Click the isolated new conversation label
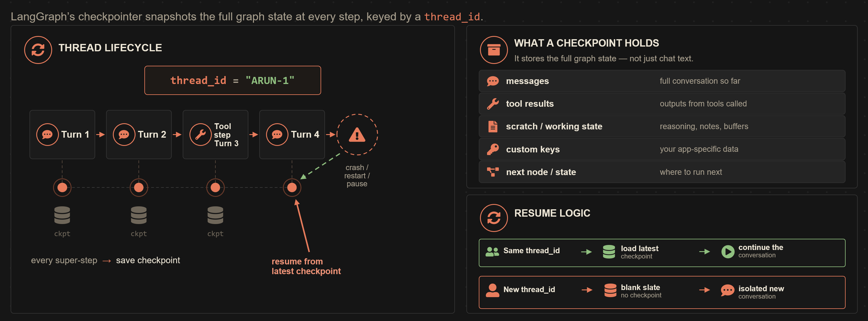Viewport: 868px width, 321px height. click(761, 292)
